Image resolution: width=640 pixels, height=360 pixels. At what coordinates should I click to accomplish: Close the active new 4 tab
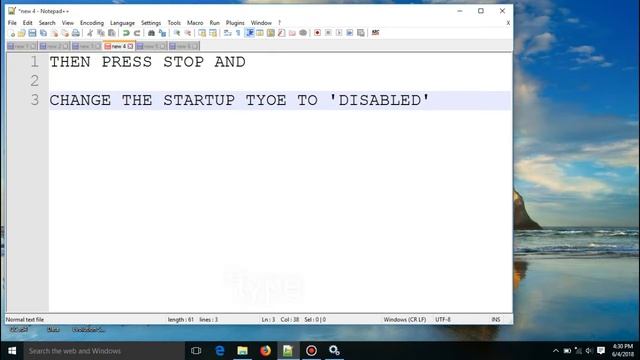pos(130,47)
